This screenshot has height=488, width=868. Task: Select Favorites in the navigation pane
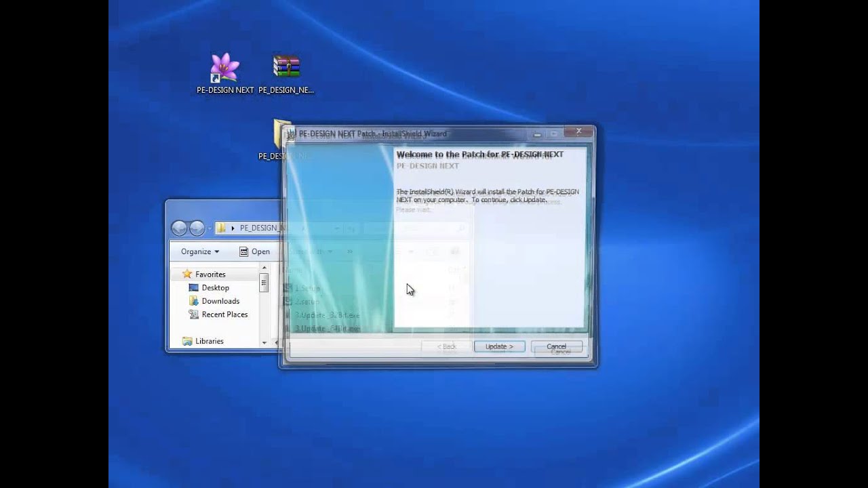[x=210, y=274]
